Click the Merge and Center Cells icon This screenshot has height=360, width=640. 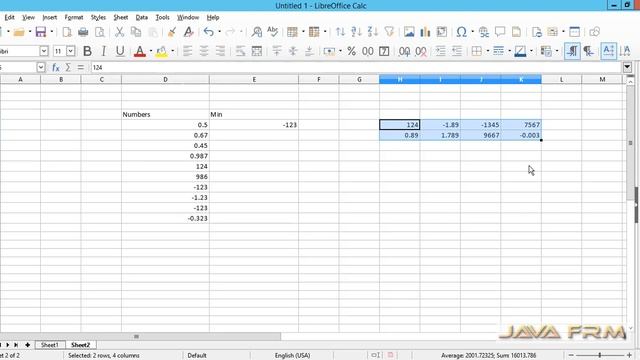pos(257,51)
